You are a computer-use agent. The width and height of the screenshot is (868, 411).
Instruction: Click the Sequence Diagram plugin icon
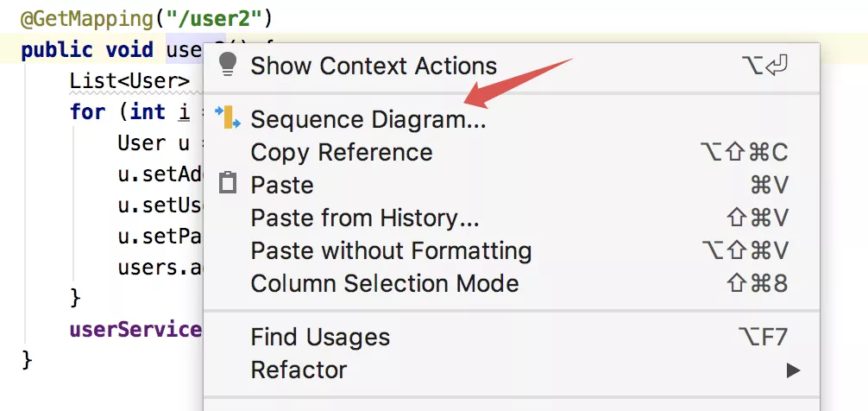click(x=228, y=117)
